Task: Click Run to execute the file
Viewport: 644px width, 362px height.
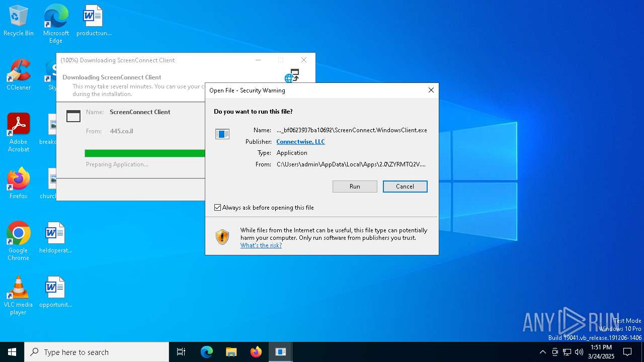Action: pos(355,187)
